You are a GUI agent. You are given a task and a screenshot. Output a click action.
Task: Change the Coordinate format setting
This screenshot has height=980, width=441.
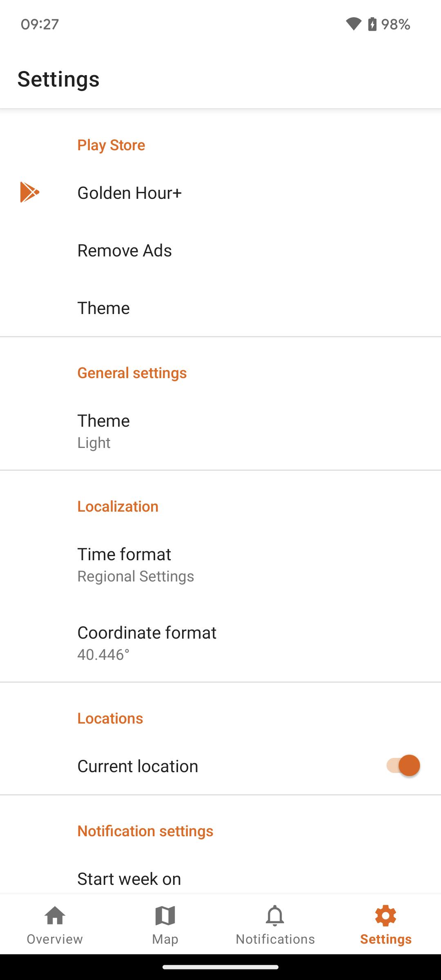point(220,643)
